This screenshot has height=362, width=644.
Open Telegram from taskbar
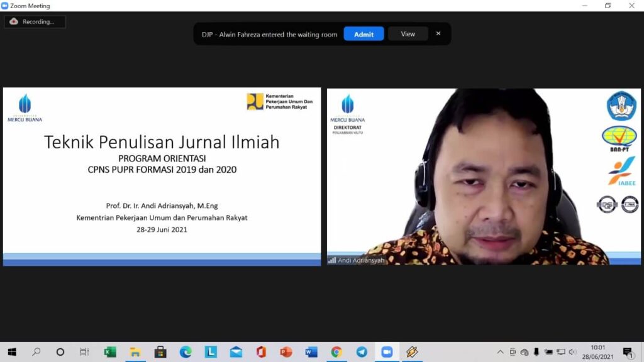click(x=362, y=352)
